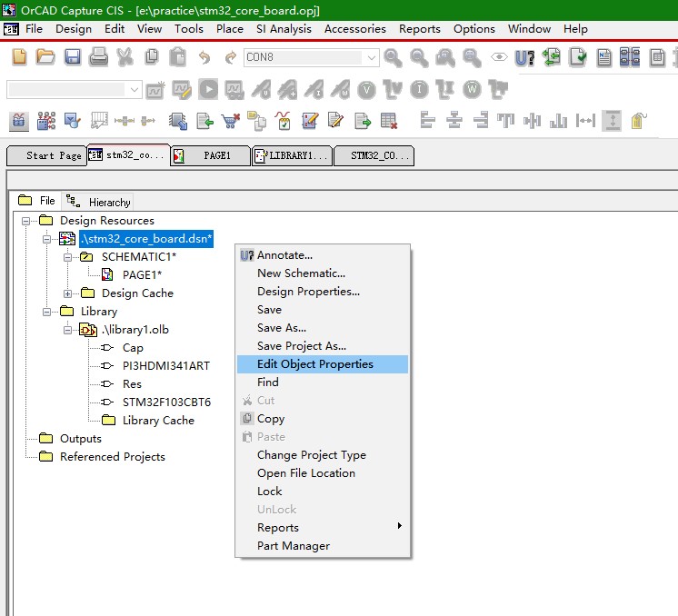Click the Cross Reference toolbar icon
The image size is (678, 616).
coord(630,57)
